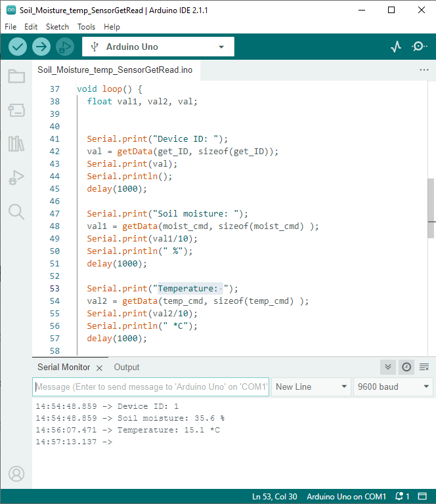Image resolution: width=436 pixels, height=504 pixels.
Task: Close the Serial Monitor tab
Action: click(x=99, y=368)
